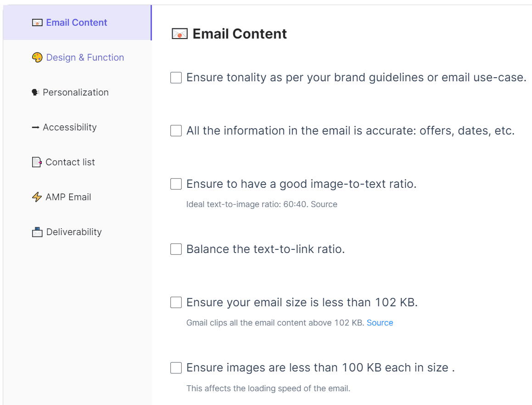Screen dimensions: 532x405
Task: Click the arrow icon next to Accessibility
Action: 35,127
